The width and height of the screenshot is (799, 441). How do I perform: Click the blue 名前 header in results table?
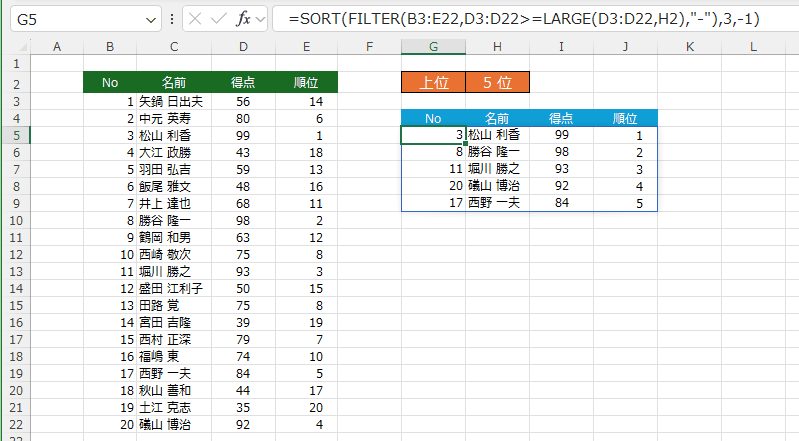[497, 118]
